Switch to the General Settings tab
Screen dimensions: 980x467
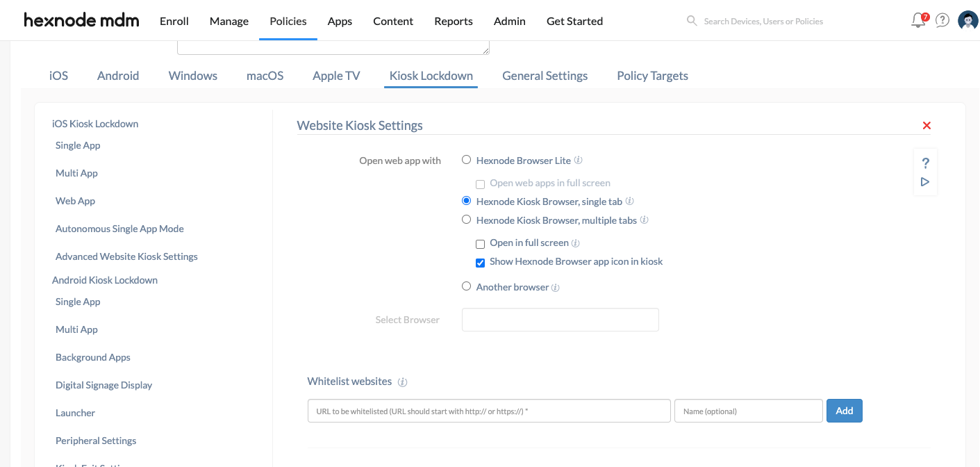(x=545, y=76)
